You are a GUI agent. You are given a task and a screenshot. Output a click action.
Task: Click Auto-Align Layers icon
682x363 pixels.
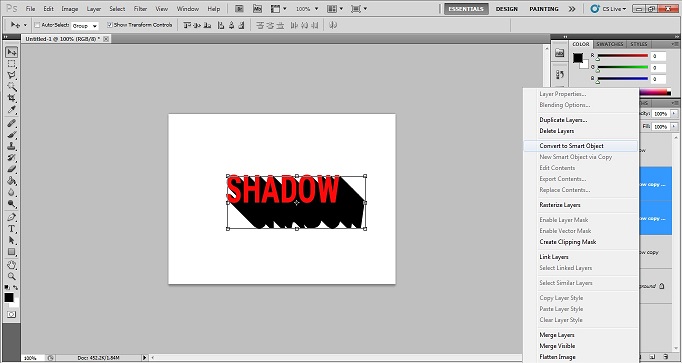(334, 25)
